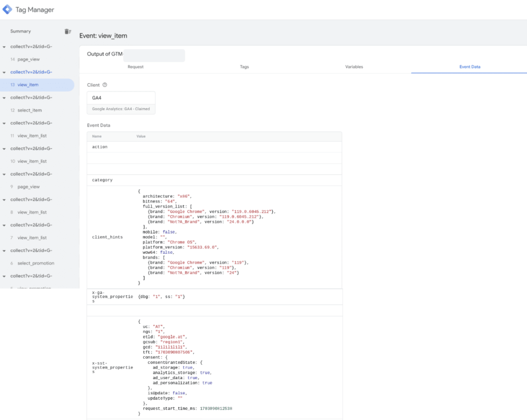Image resolution: width=527 pixels, height=420 pixels.
Task: Open the Summary view in the sidebar
Action: point(21,31)
